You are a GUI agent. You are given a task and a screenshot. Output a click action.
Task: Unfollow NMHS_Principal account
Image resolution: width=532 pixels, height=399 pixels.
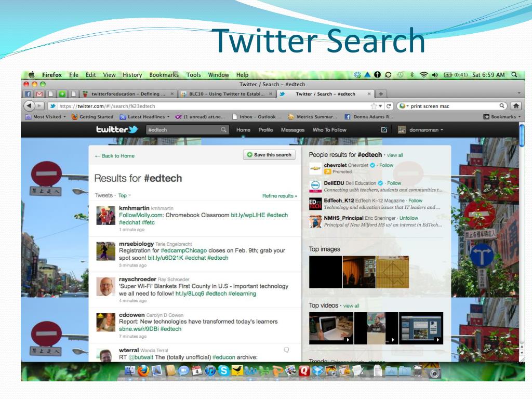(408, 218)
